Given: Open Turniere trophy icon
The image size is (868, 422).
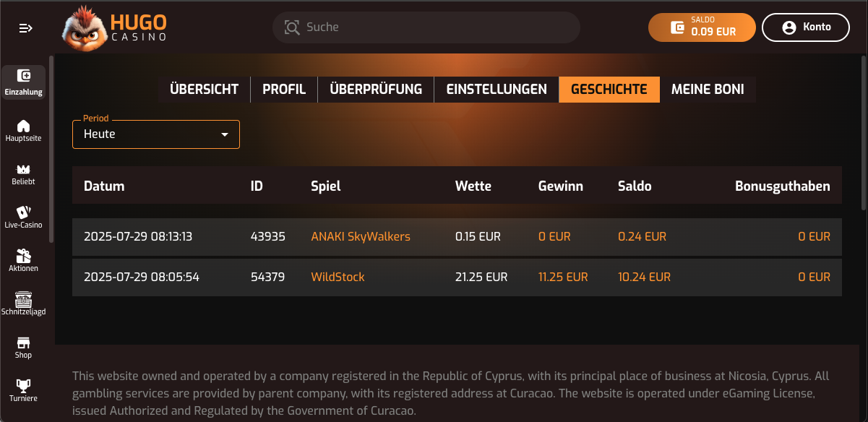Looking at the screenshot, I should click(24, 386).
